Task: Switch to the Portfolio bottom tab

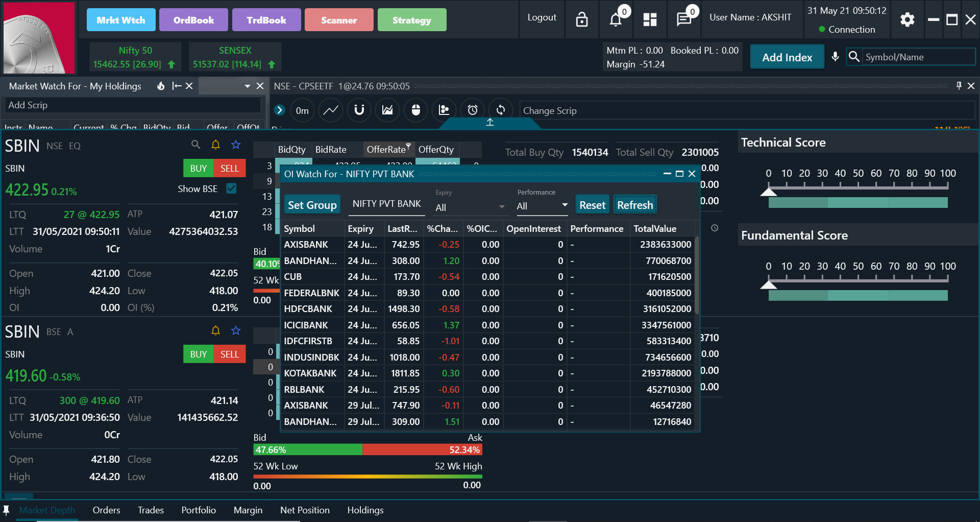Action: (x=199, y=510)
